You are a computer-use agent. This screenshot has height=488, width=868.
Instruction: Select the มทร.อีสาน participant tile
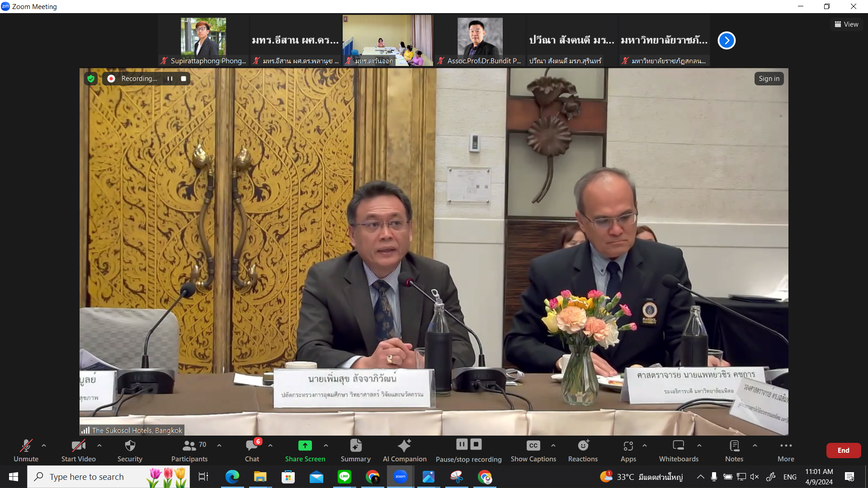coord(295,41)
